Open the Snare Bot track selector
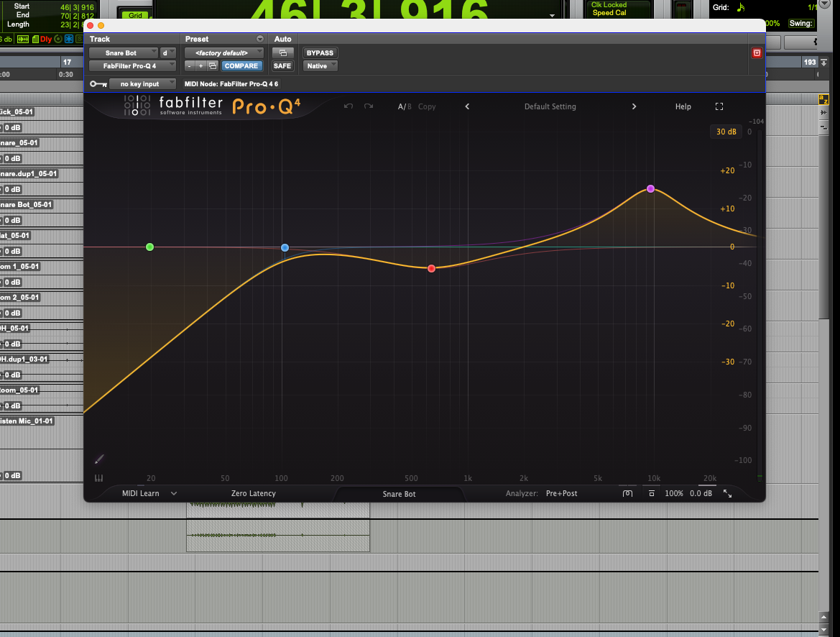This screenshot has height=637, width=840. click(124, 52)
